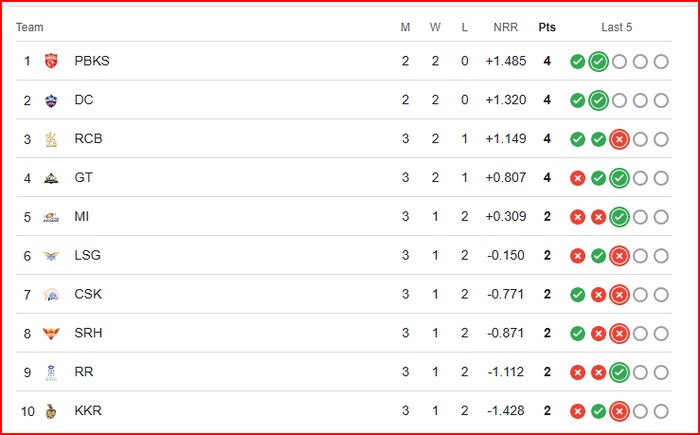Click PBKS's highlighted latest win marker
Screen dimensions: 700x435
(598, 61)
